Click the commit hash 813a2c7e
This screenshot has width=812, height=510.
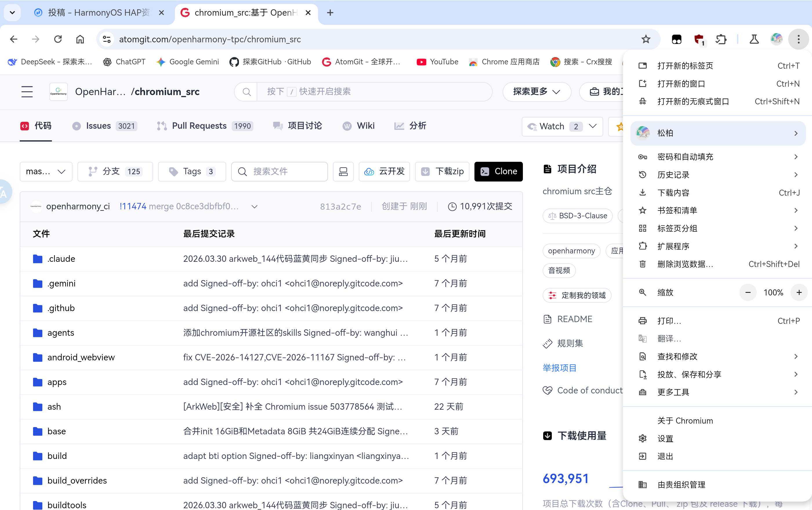340,206
